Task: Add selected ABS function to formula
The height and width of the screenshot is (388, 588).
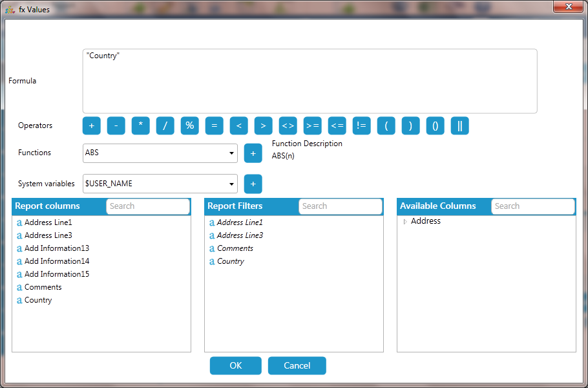Action: [253, 153]
